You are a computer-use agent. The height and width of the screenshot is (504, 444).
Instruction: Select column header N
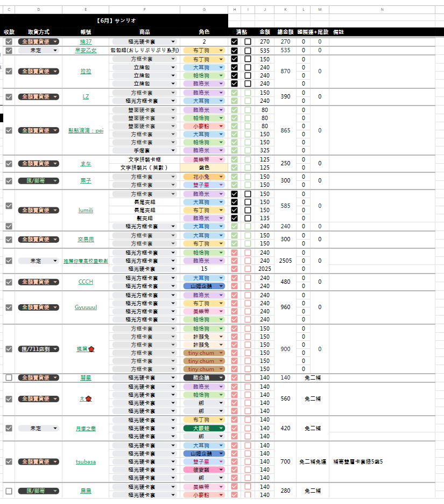pyautogui.click(x=382, y=10)
